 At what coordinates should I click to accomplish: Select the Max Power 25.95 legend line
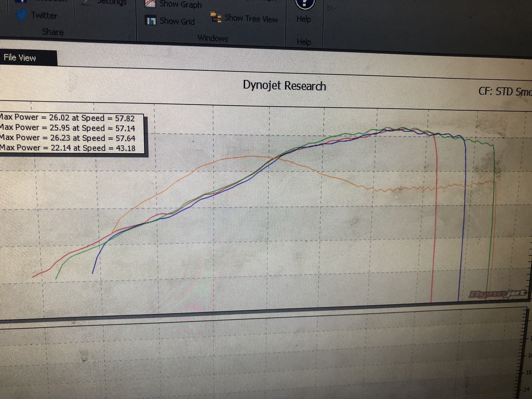pos(67,128)
